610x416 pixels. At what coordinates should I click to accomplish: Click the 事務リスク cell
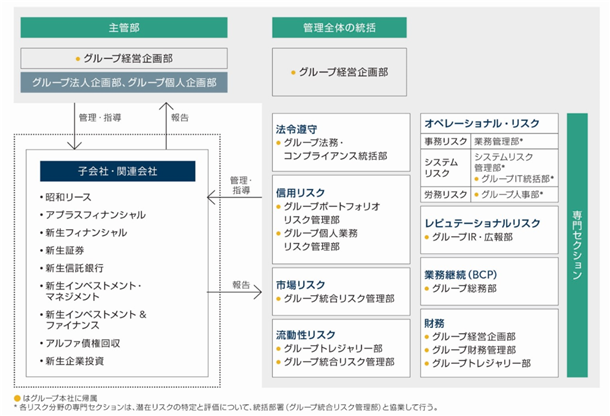(x=445, y=141)
